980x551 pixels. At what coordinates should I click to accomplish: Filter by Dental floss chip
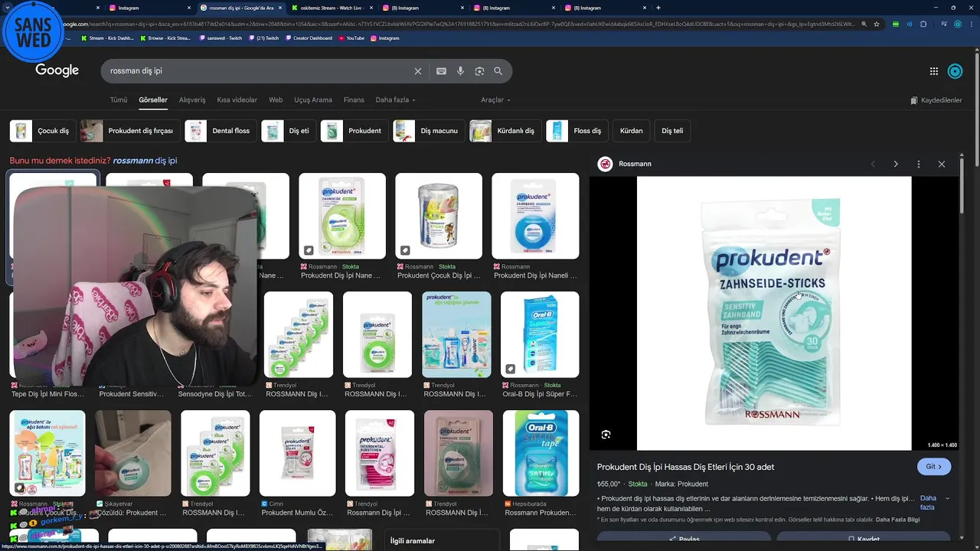coord(220,131)
